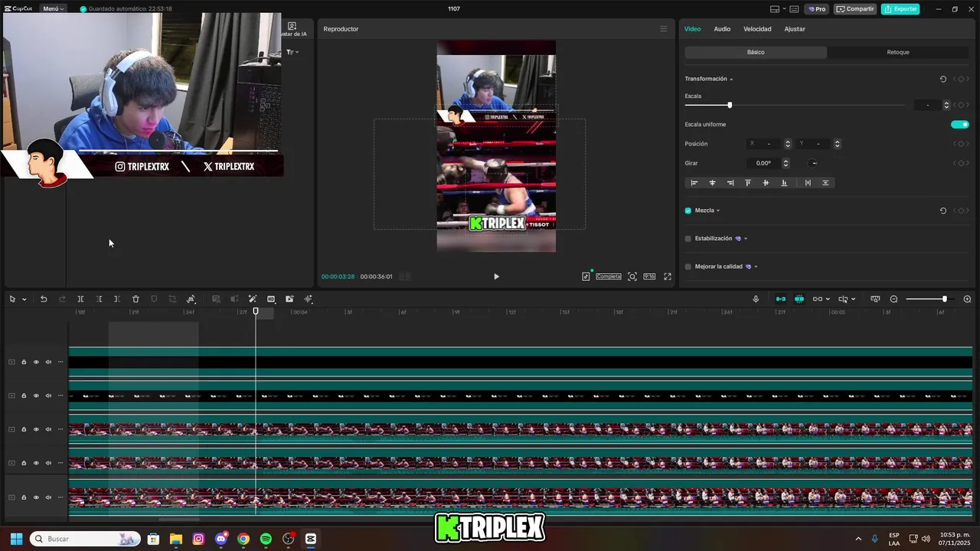Select the Básico sub-tab
The height and width of the screenshot is (551, 980).
point(756,52)
